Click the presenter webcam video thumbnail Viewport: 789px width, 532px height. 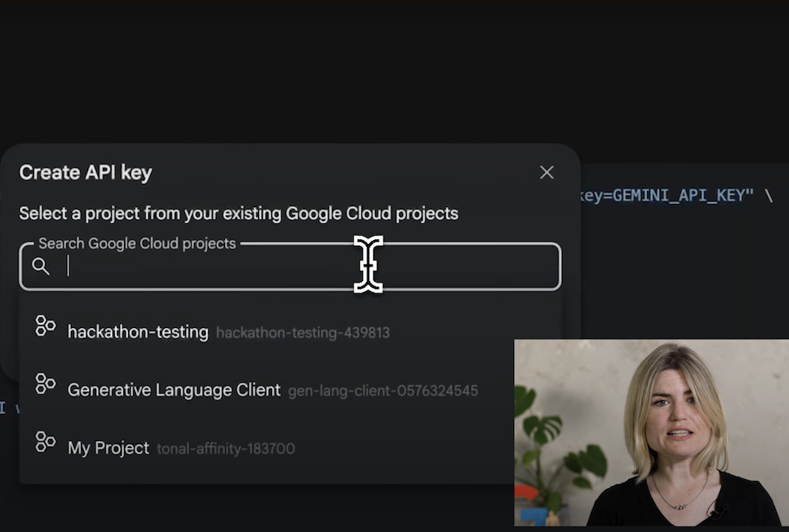651,432
